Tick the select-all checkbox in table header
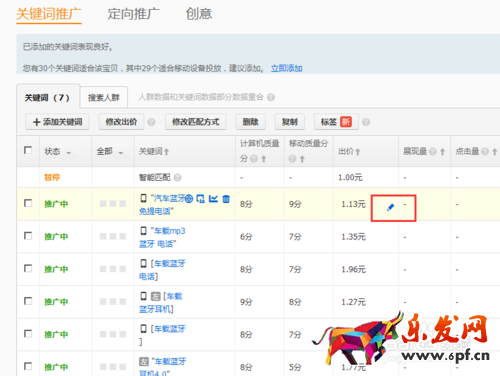500x376 pixels. coord(28,150)
